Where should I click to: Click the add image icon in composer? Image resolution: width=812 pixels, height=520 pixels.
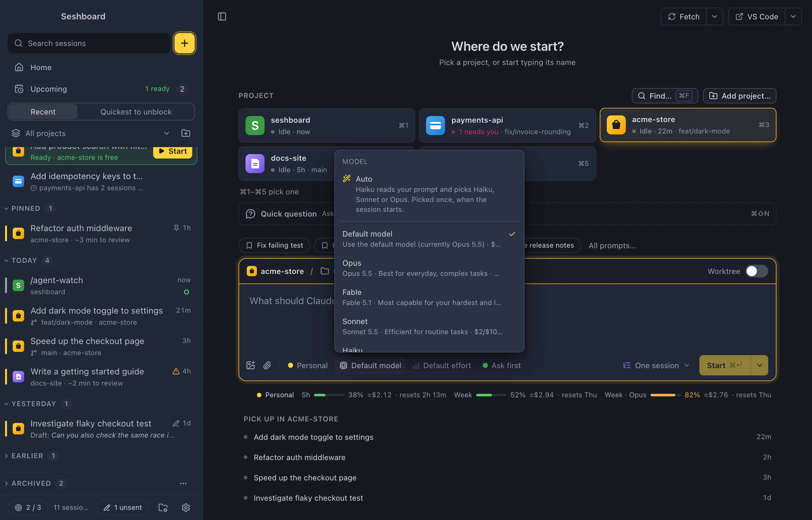251,365
